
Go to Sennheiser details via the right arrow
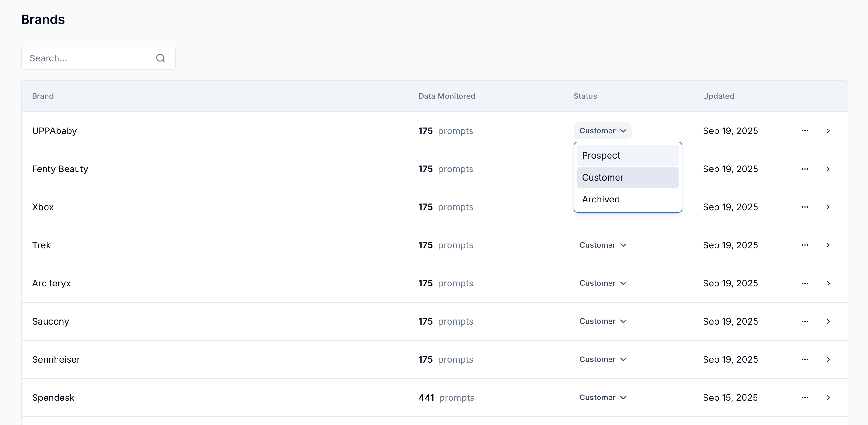(828, 359)
